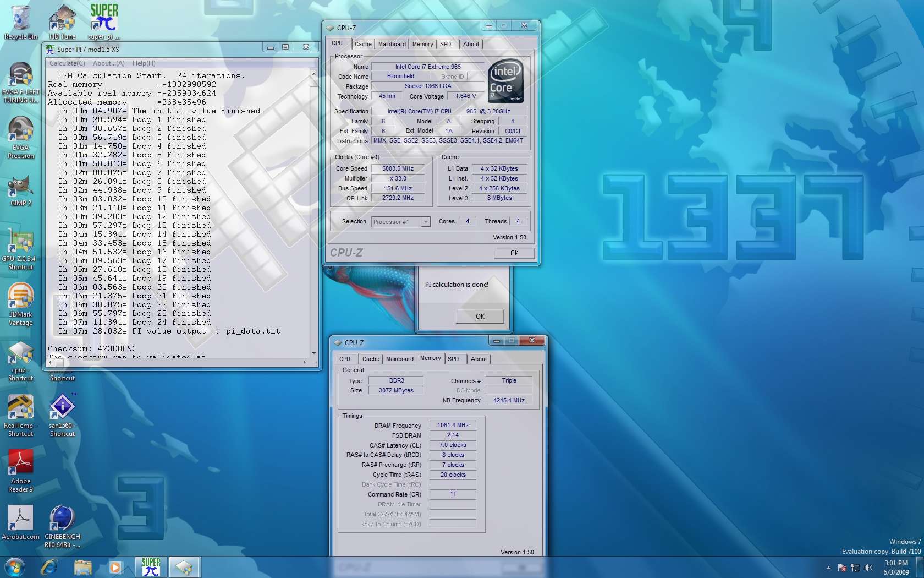Screen dimensions: 924x578
Task: Open the san1560 shortcut icon
Action: pyautogui.click(x=62, y=416)
